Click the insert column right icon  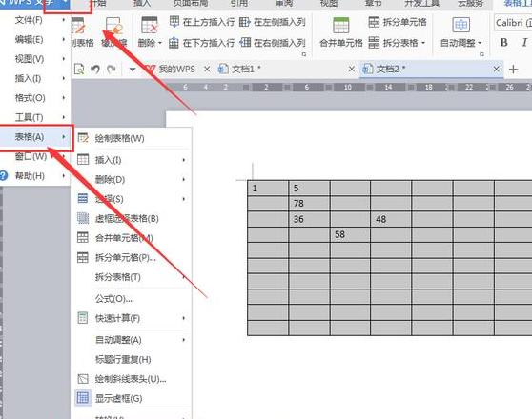click(245, 42)
